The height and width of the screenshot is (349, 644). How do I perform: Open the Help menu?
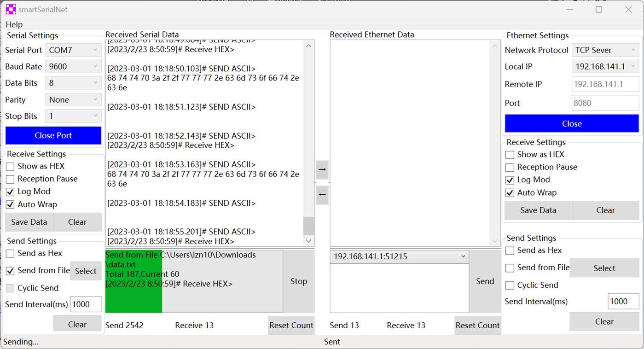14,24
